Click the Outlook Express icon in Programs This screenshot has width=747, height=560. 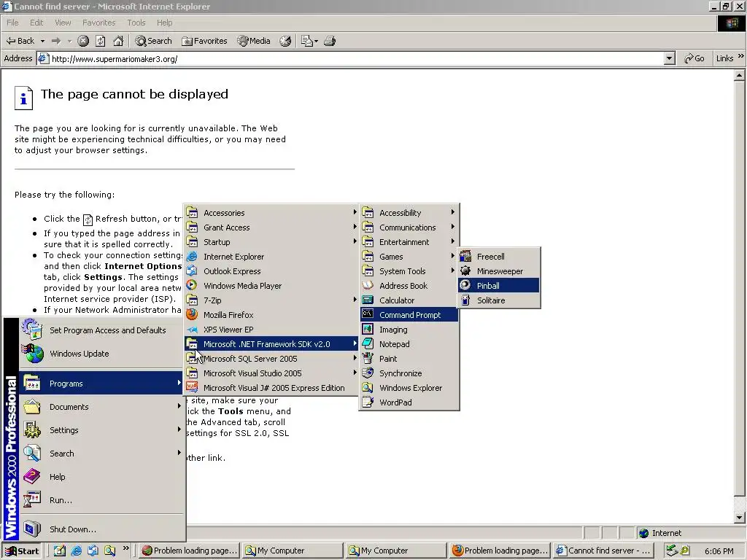tap(192, 271)
